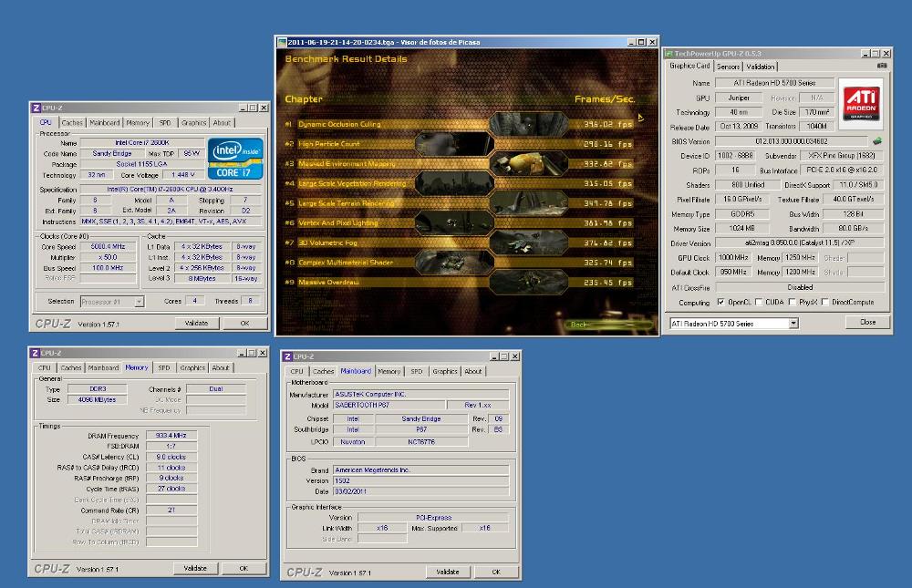Click the Intel Core i7 2600K name field
Viewport: 912px width, 588px height.
click(142, 142)
